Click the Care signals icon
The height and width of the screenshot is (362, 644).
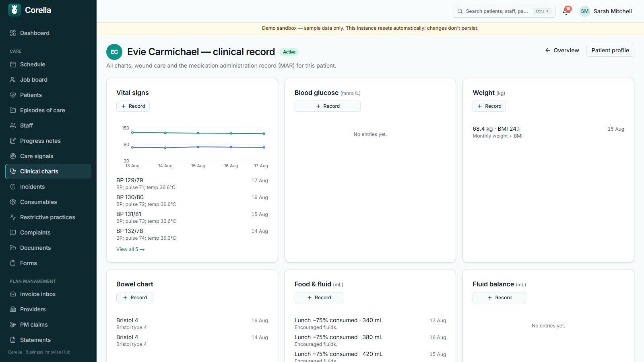click(x=13, y=156)
